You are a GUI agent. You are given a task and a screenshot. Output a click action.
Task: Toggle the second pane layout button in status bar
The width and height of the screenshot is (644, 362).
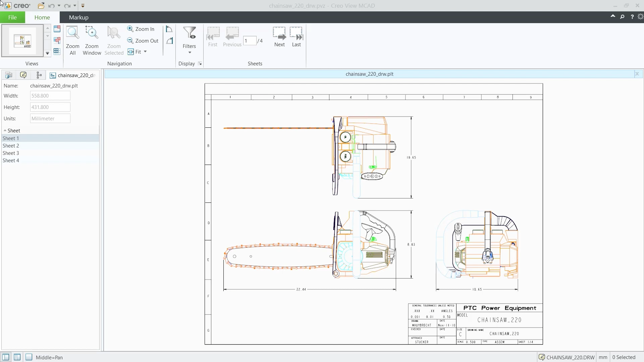[x=17, y=357]
